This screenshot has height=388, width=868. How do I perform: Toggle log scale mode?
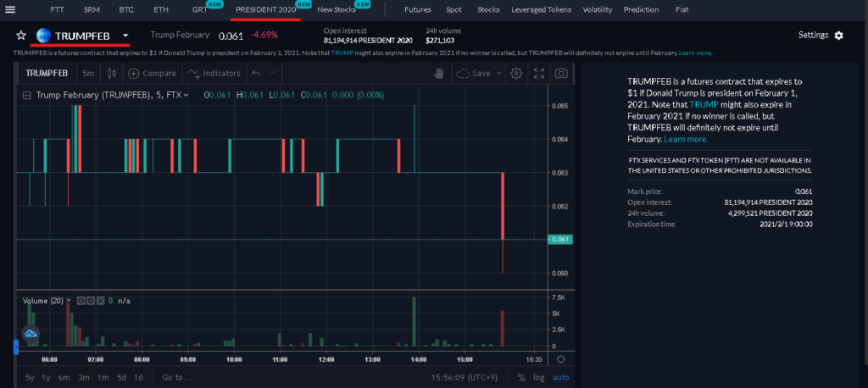[x=538, y=378]
